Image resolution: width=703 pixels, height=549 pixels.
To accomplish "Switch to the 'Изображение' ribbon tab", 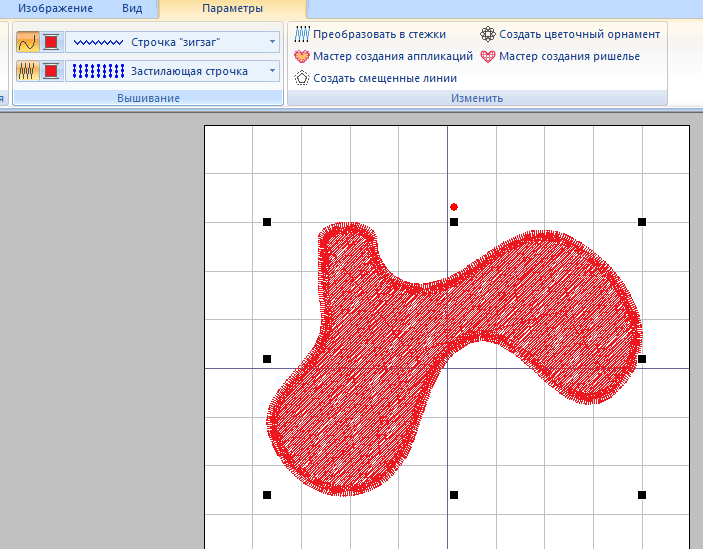I will (55, 8).
